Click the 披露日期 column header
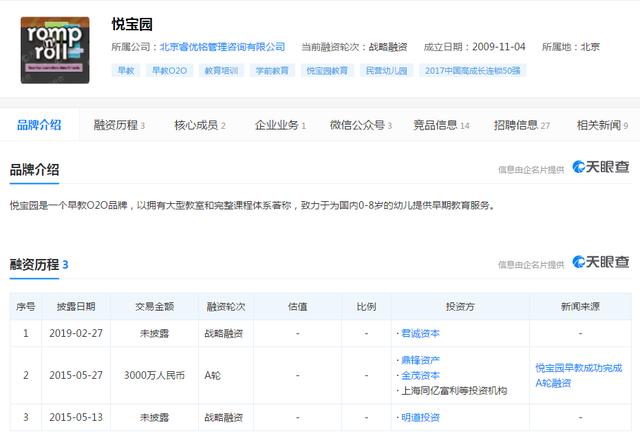640x436 pixels. 76,307
